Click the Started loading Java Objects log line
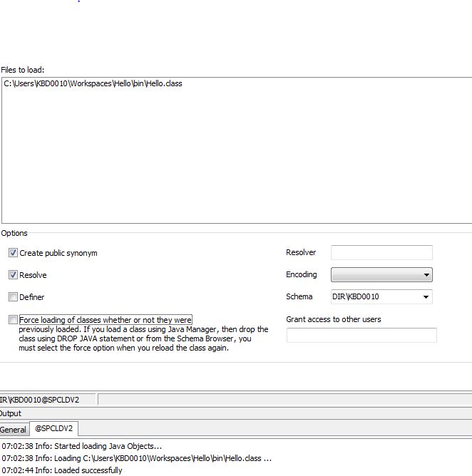The image size is (472, 476). point(82,446)
